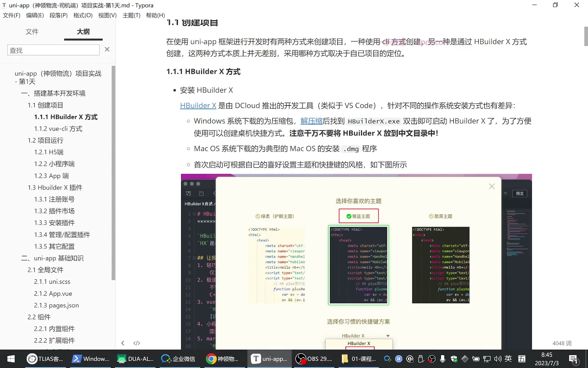Go to outline item 1.1 创建项目
588x368 pixels.
click(x=45, y=105)
